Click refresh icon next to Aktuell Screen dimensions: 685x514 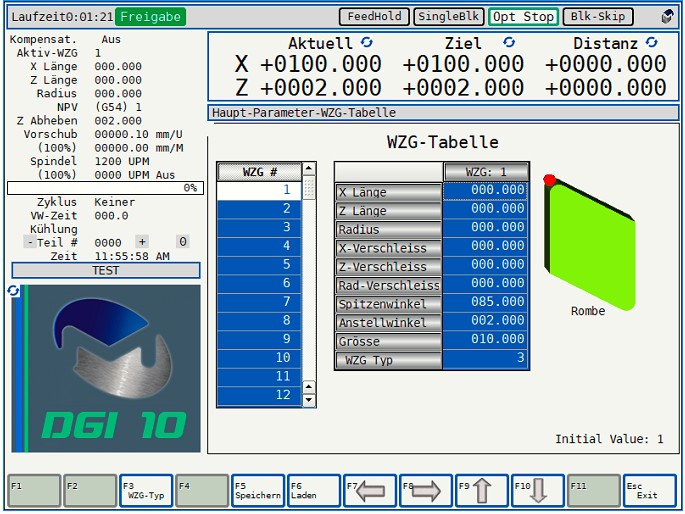tap(367, 42)
